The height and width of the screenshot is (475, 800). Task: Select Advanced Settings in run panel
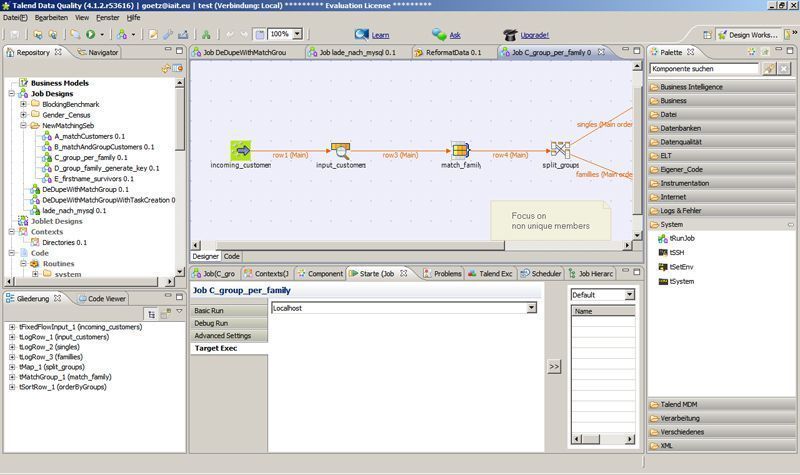point(229,336)
